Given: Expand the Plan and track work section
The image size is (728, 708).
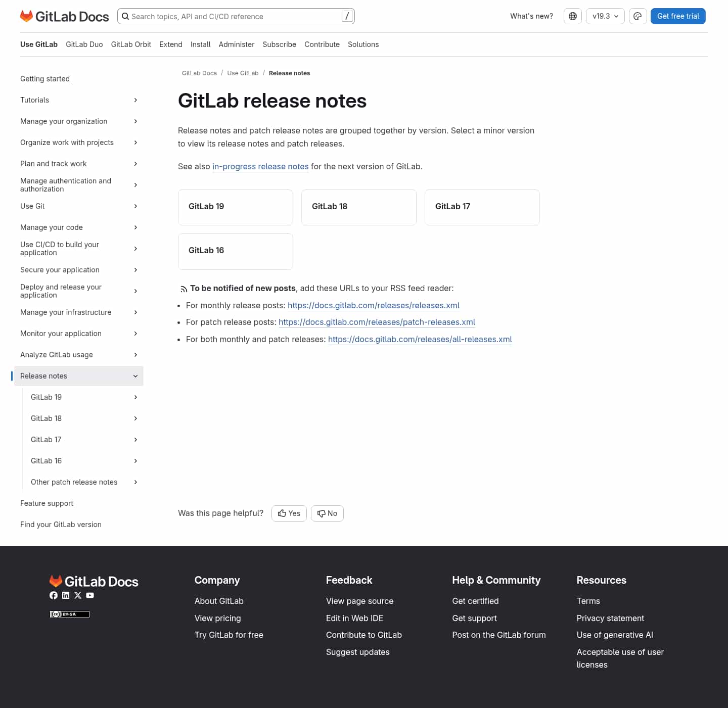Looking at the screenshot, I should pyautogui.click(x=135, y=164).
